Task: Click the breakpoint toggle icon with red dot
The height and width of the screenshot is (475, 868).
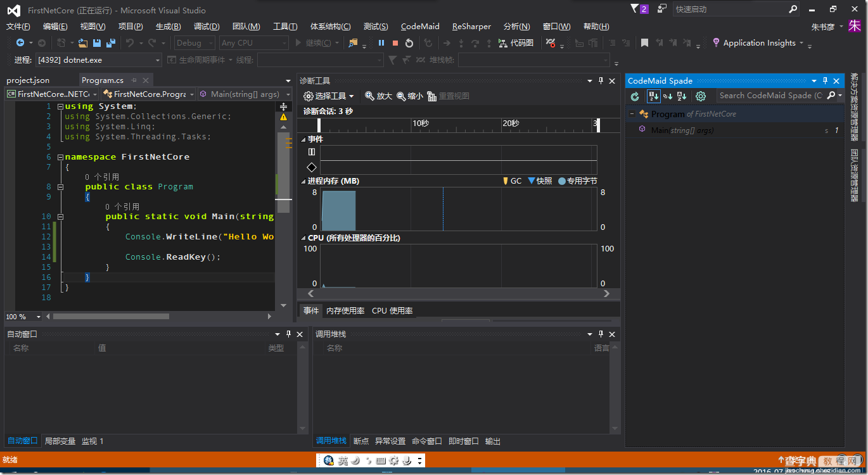Action: (x=550, y=43)
